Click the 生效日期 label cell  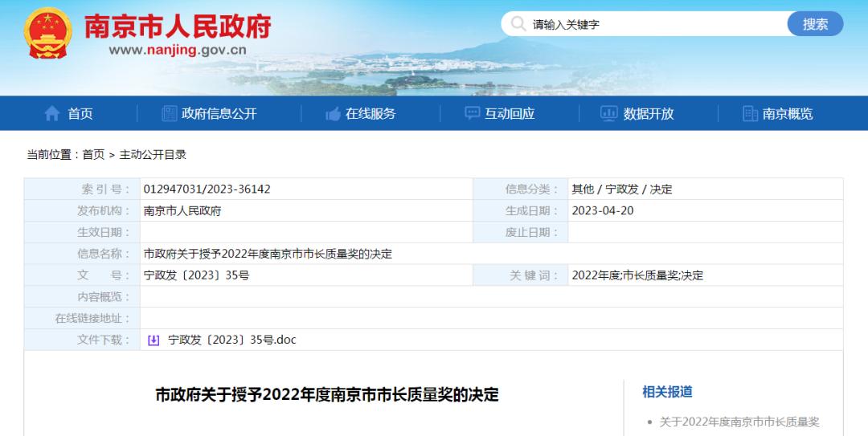click(x=82, y=232)
